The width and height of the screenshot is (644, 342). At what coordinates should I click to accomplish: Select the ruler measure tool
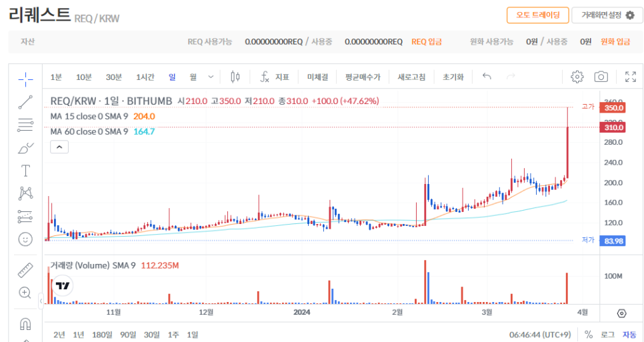tap(25, 270)
